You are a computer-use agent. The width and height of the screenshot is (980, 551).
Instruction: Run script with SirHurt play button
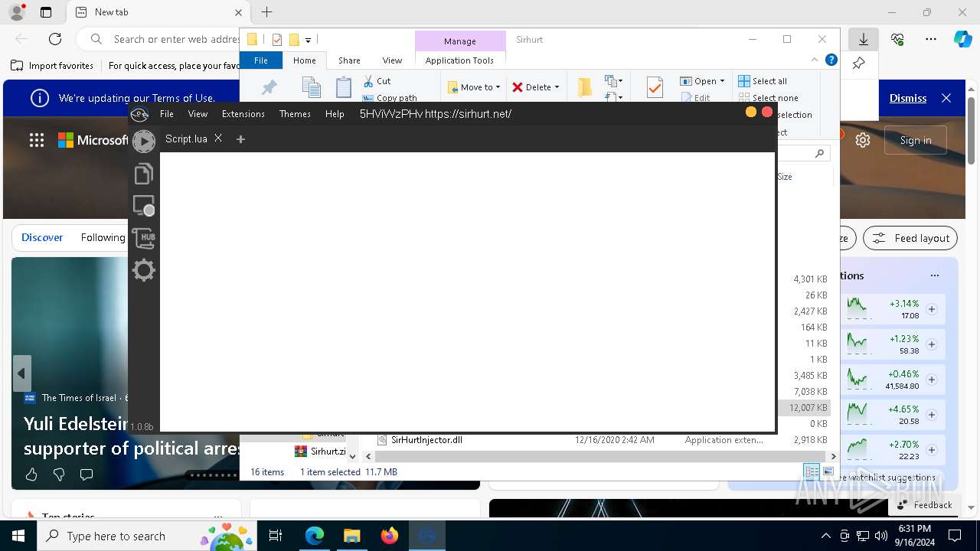point(143,141)
